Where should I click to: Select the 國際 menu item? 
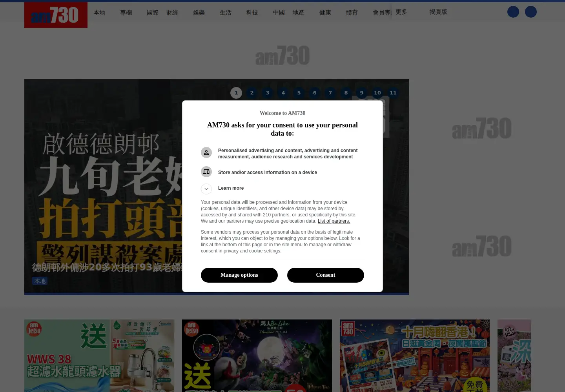tap(153, 13)
